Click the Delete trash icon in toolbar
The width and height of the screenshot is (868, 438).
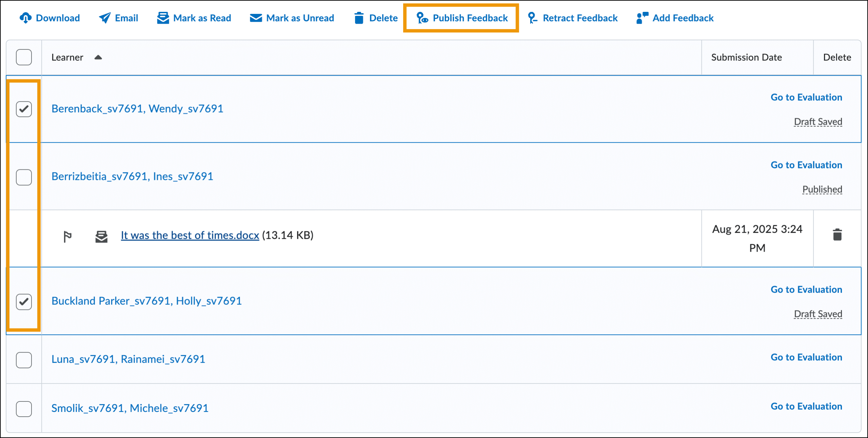coord(359,18)
